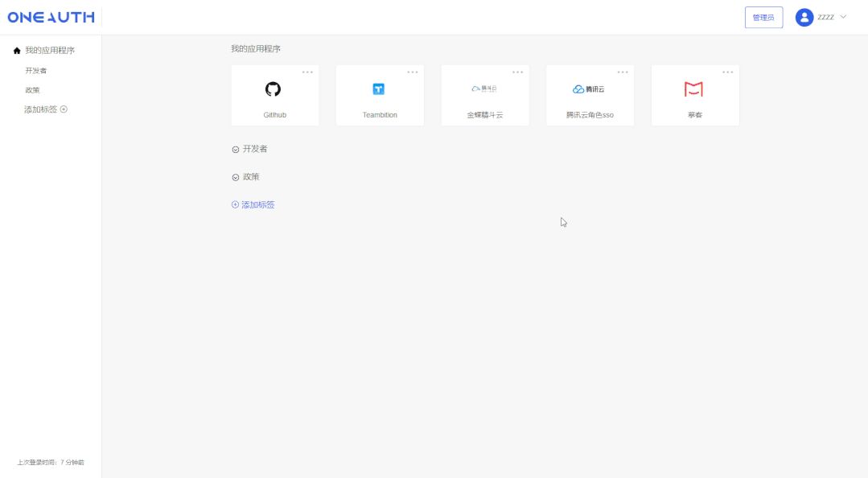Launch the 腾讯云角色sso app icon
This screenshot has width=868, height=478.
(588, 89)
